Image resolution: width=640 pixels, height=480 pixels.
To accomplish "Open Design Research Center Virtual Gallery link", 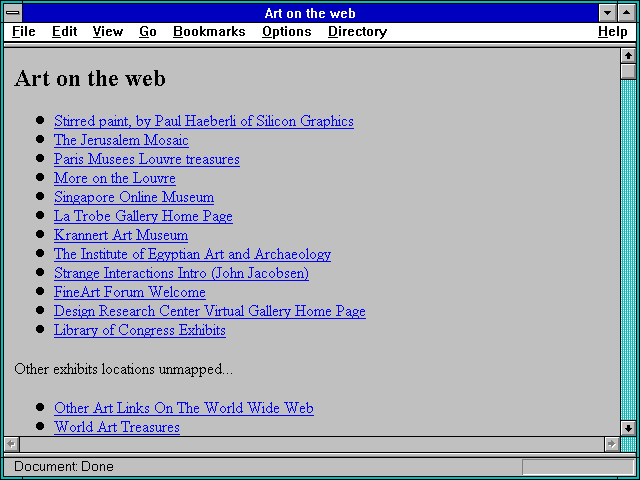I will [x=210, y=311].
